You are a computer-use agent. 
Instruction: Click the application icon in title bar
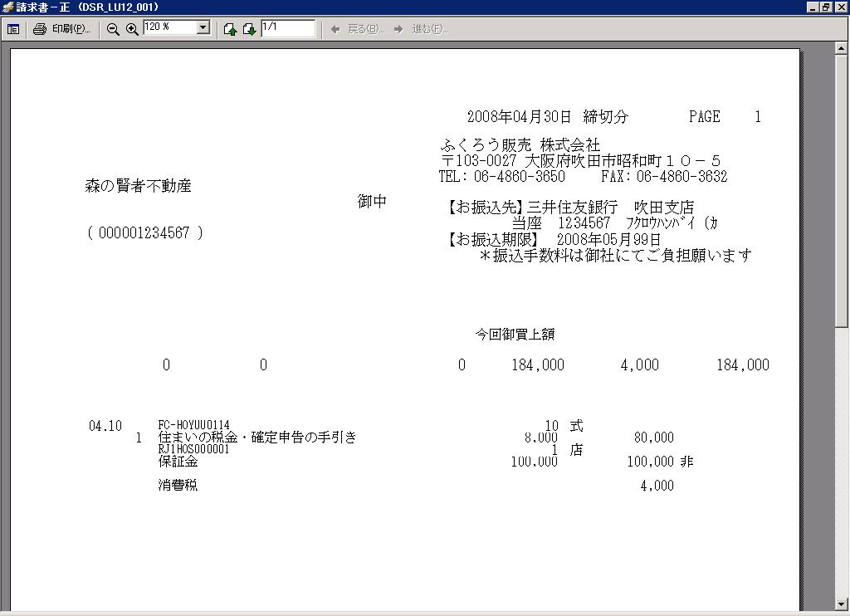click(7, 7)
